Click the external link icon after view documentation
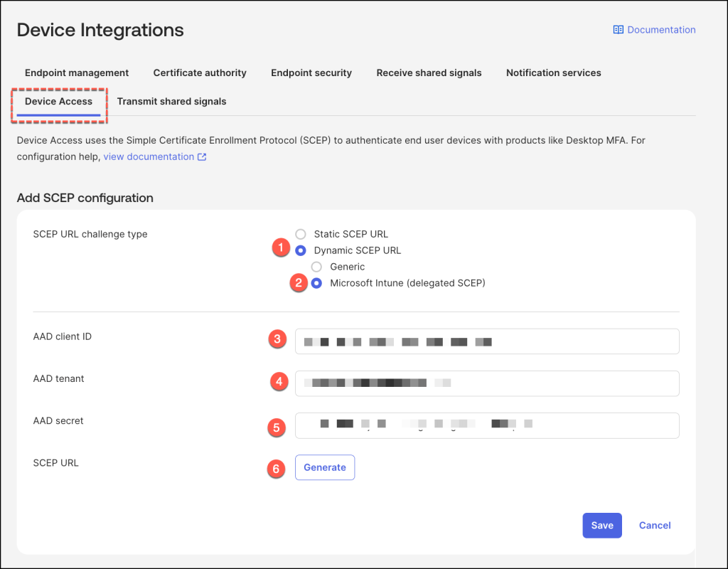This screenshot has height=569, width=728. coord(202,157)
